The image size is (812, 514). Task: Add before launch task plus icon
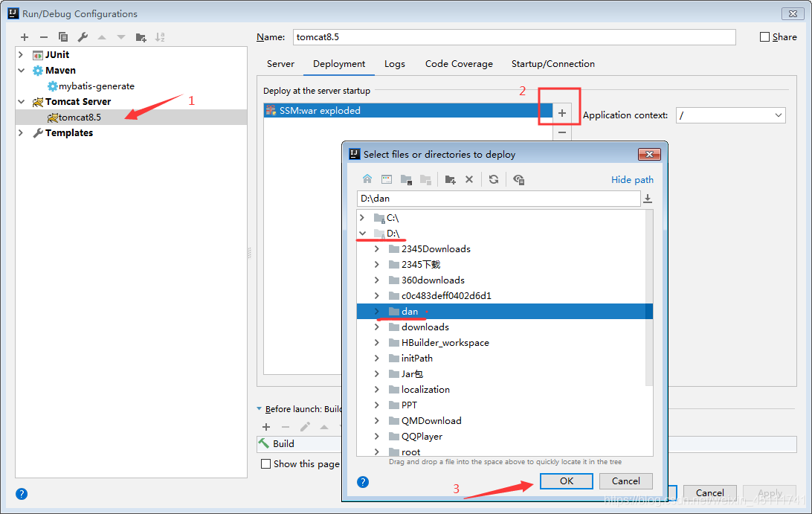(266, 427)
